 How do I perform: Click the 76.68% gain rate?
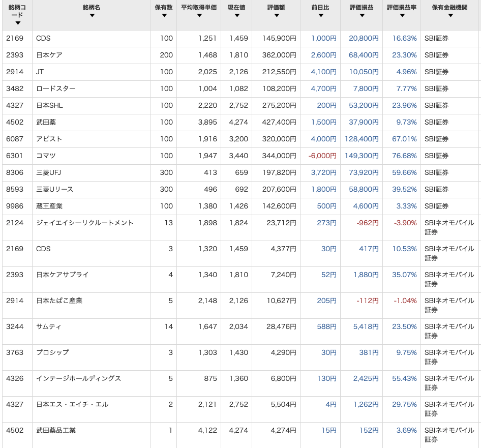(404, 156)
